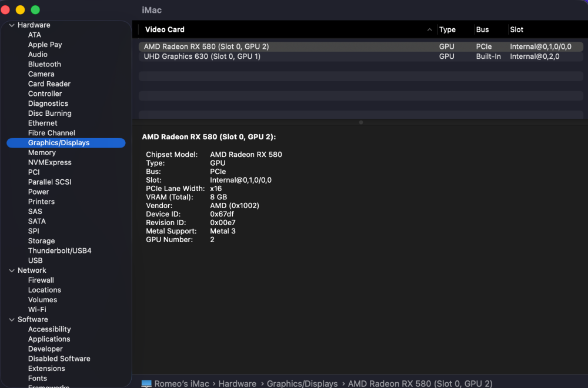
Task: Open Parallel SCSI info
Action: tap(50, 182)
